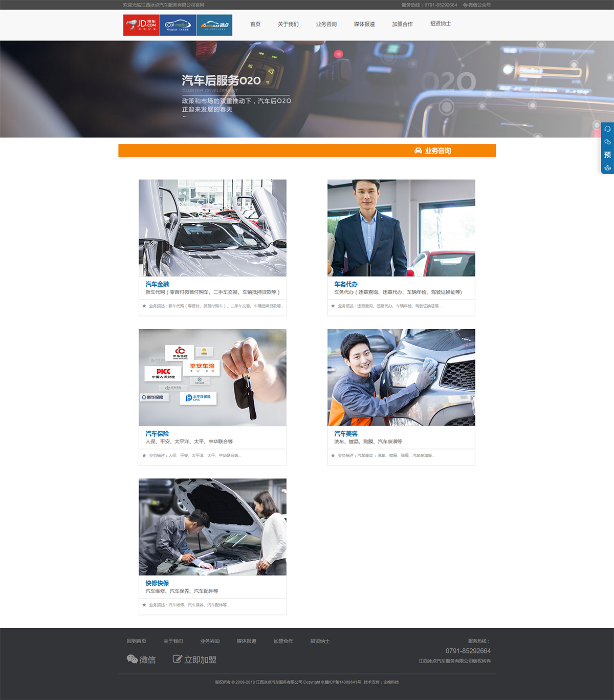Select 媒体报道 in the top navigation
The width and height of the screenshot is (614, 700).
coord(364,24)
